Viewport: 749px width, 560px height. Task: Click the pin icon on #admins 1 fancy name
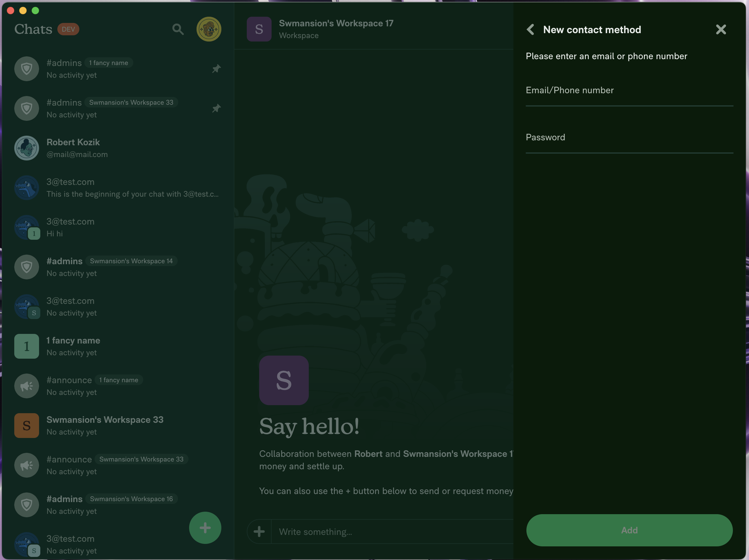click(x=216, y=69)
